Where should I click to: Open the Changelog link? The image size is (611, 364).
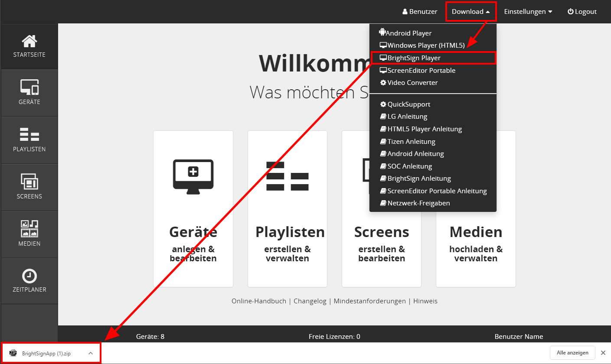pyautogui.click(x=310, y=301)
